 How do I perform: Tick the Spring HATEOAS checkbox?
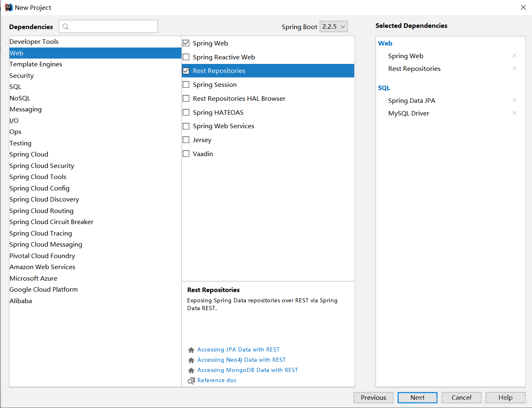(x=186, y=112)
